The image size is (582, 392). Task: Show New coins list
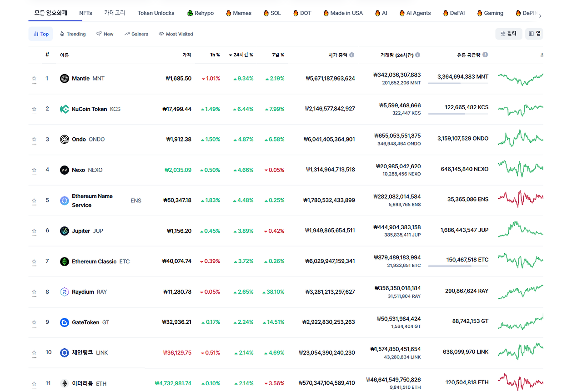tap(105, 34)
